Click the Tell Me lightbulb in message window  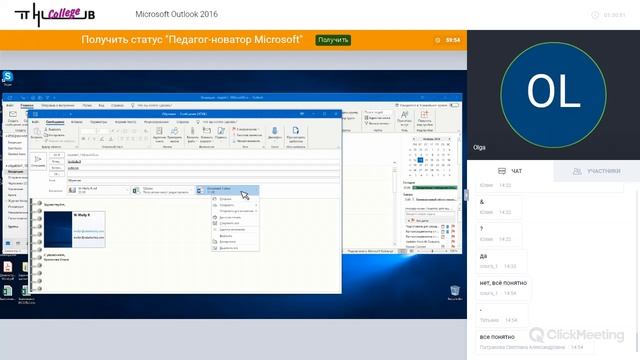pos(198,122)
